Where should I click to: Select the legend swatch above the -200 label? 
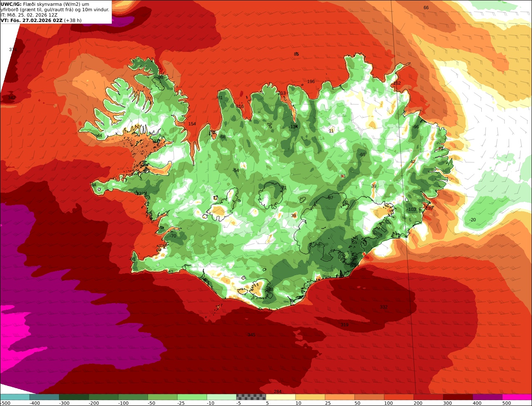[x=103, y=397]
